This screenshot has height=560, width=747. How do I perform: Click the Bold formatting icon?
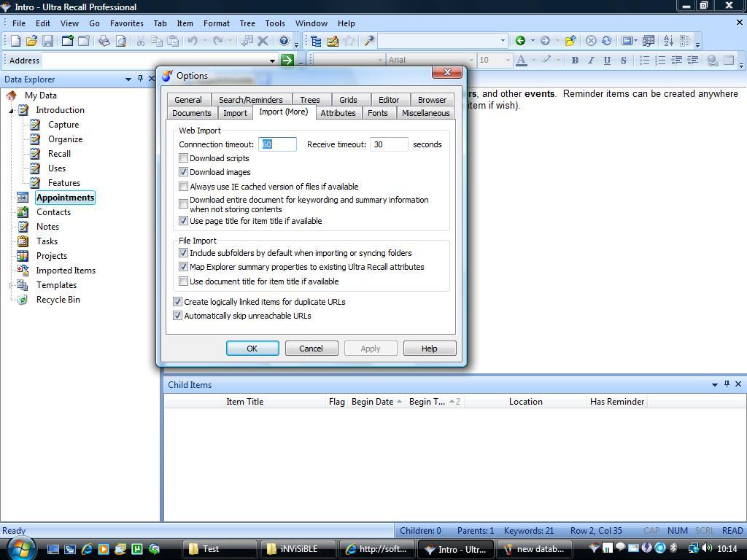click(575, 60)
